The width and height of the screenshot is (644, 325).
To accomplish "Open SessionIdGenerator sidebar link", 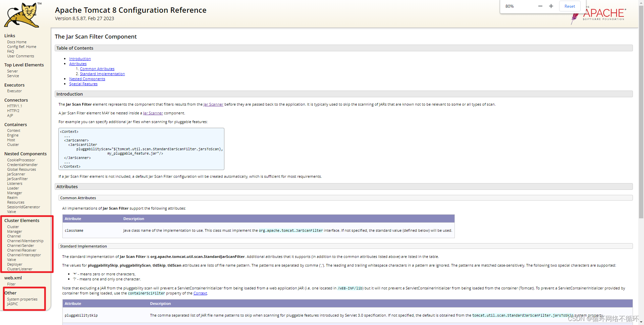I will tap(23, 207).
